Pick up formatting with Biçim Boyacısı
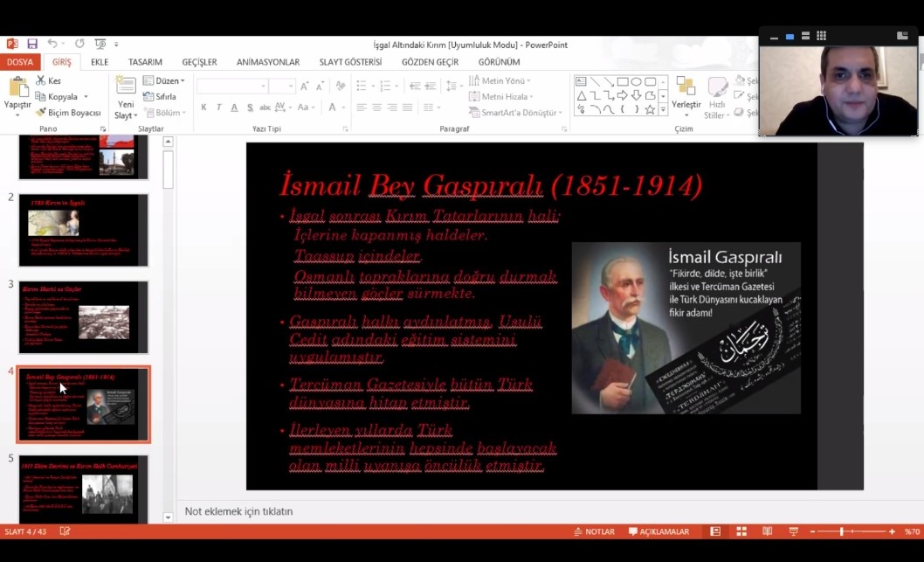Viewport: 924px width, 562px height. pyautogui.click(x=68, y=112)
